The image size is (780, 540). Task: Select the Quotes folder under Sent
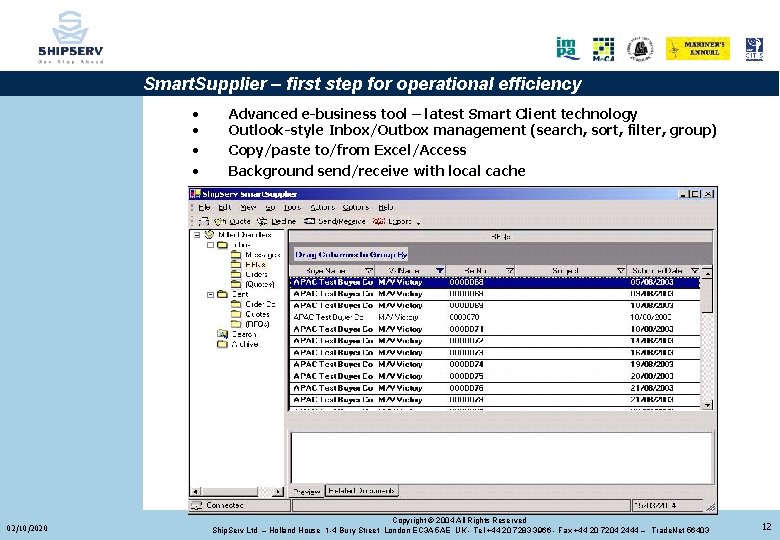257,314
